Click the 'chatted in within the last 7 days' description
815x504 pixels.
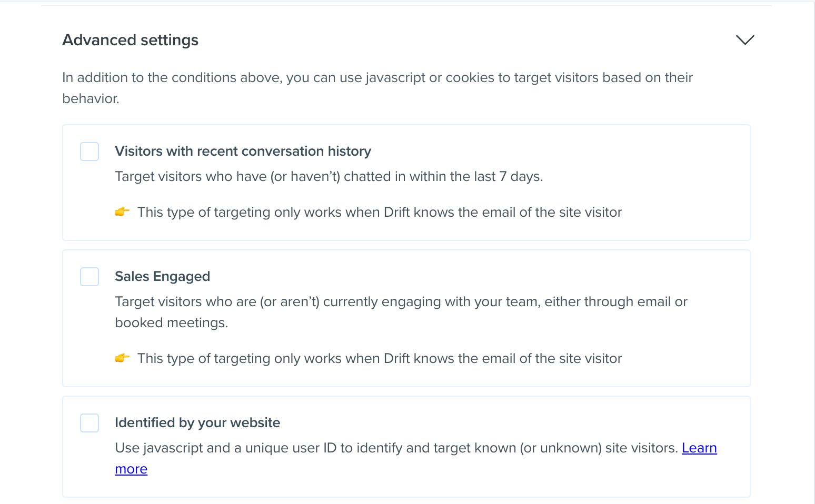point(329,177)
